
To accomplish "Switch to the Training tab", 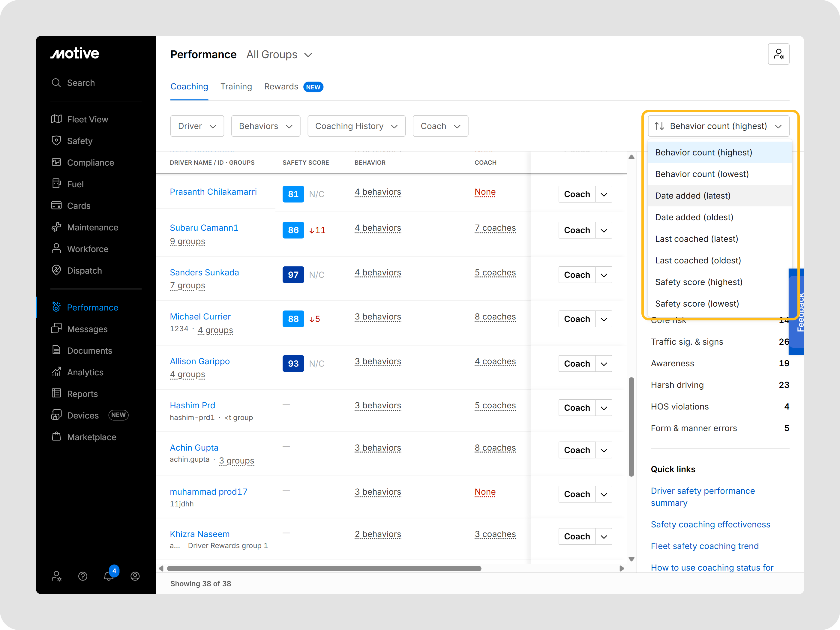I will coord(236,87).
